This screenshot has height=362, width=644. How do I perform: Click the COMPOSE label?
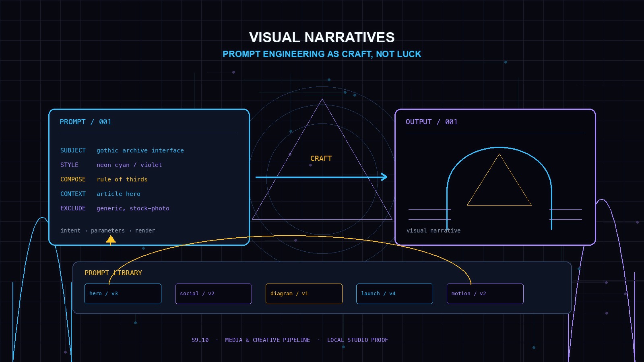point(73,179)
